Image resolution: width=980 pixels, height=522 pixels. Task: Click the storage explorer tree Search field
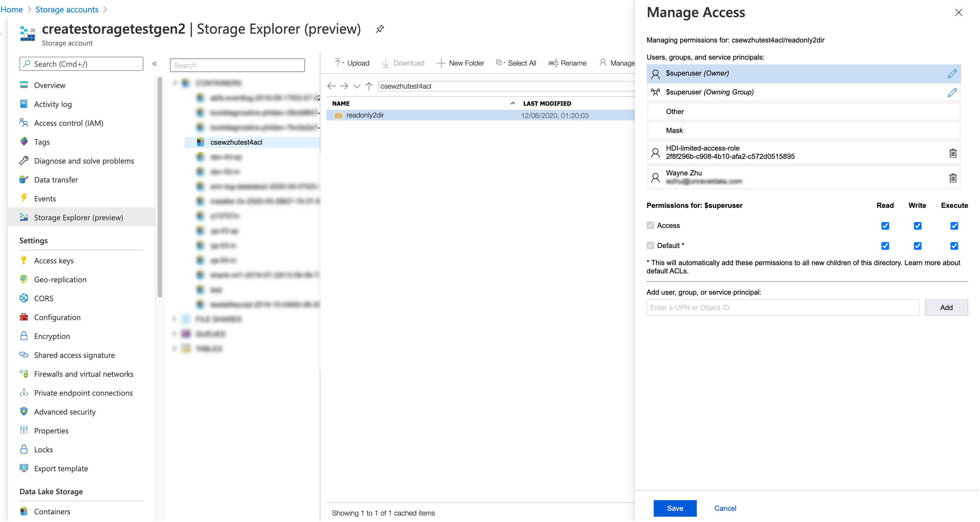point(237,66)
